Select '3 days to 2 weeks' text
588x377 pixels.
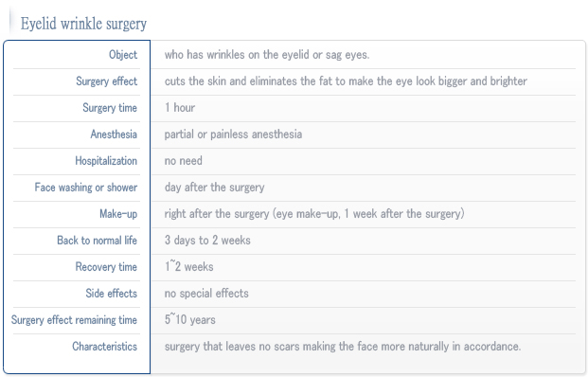[207, 241]
